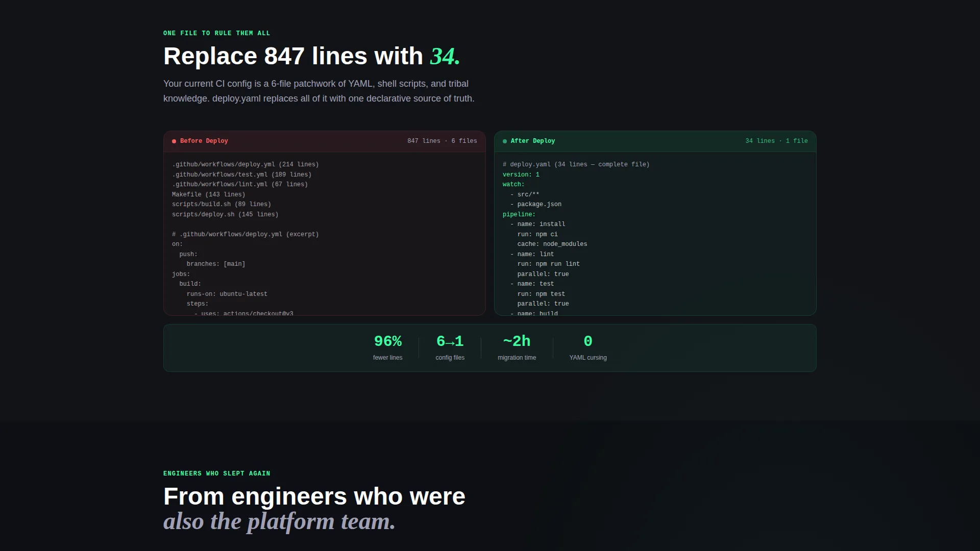980x551 pixels.
Task: Select the .github/workflows/lint.yml (67 lines) line
Action: 240,184
